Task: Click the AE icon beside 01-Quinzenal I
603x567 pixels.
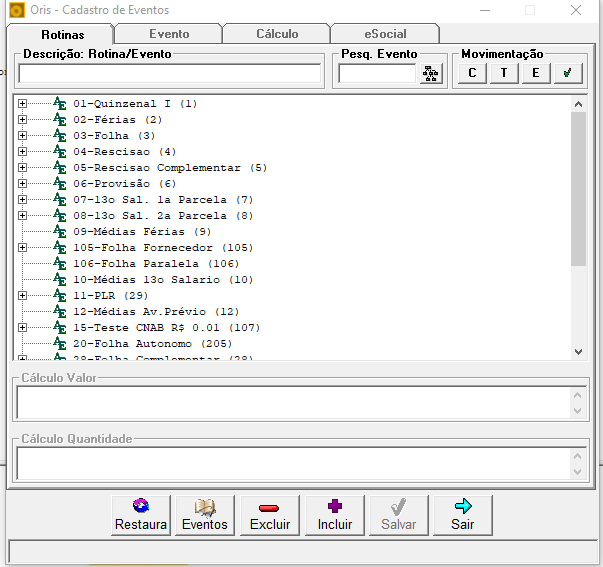Action: pos(60,103)
